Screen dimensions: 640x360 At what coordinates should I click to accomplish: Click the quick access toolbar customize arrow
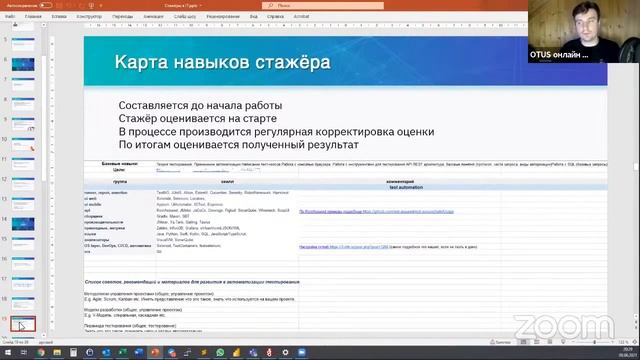point(101,5)
